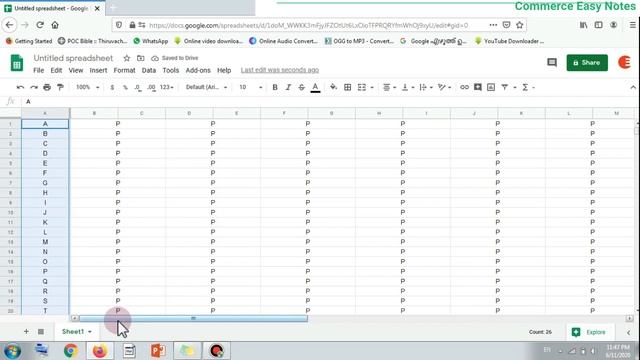Open Windows Start button
This screenshot has width=640, height=360.
(x=12, y=351)
